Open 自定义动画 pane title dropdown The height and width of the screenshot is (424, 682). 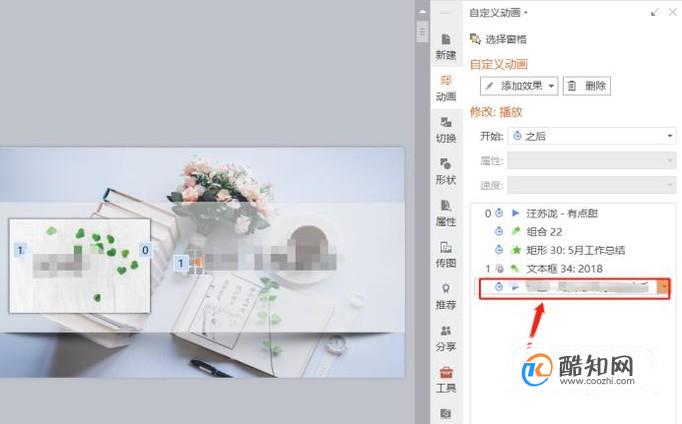click(526, 13)
